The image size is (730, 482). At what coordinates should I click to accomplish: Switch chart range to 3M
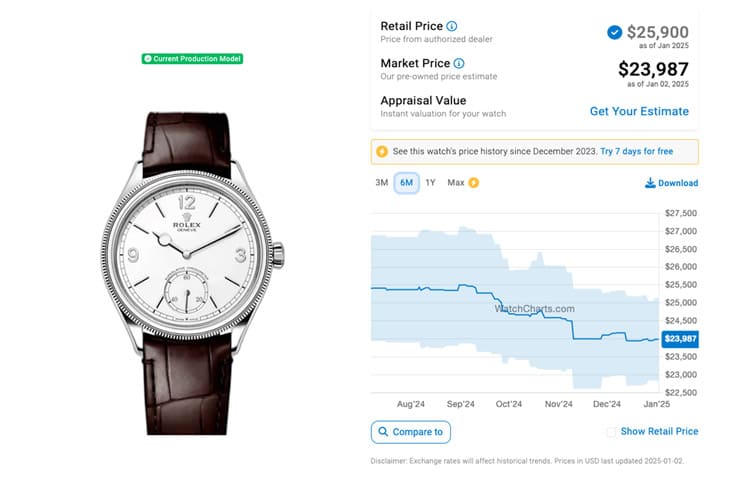point(381,183)
